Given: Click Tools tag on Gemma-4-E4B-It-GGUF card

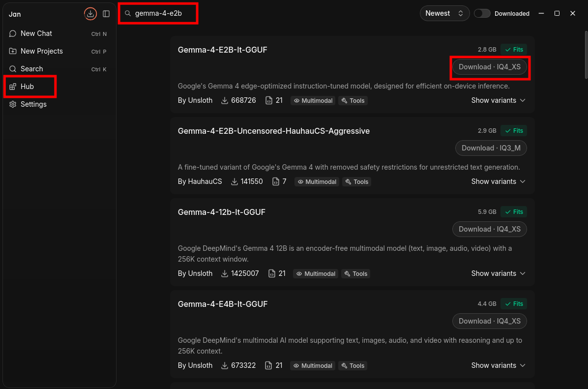Looking at the screenshot, I should tap(353, 365).
